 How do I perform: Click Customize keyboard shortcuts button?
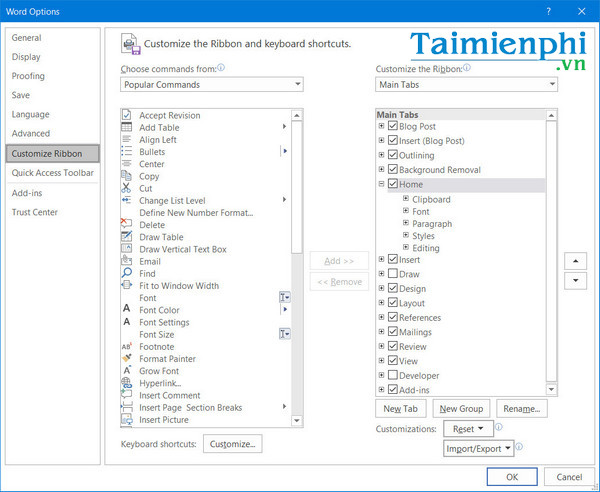[x=232, y=444]
